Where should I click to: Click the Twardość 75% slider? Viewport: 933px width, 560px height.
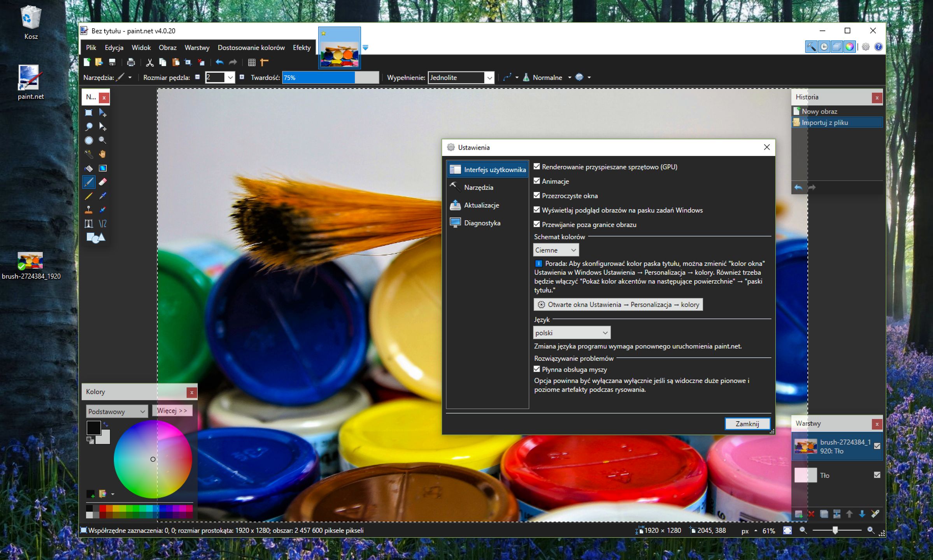pyautogui.click(x=330, y=77)
